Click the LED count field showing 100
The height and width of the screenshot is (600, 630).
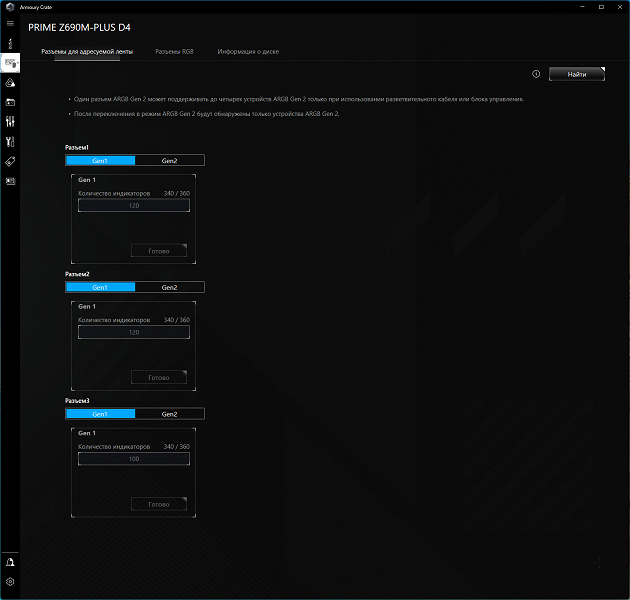134,459
